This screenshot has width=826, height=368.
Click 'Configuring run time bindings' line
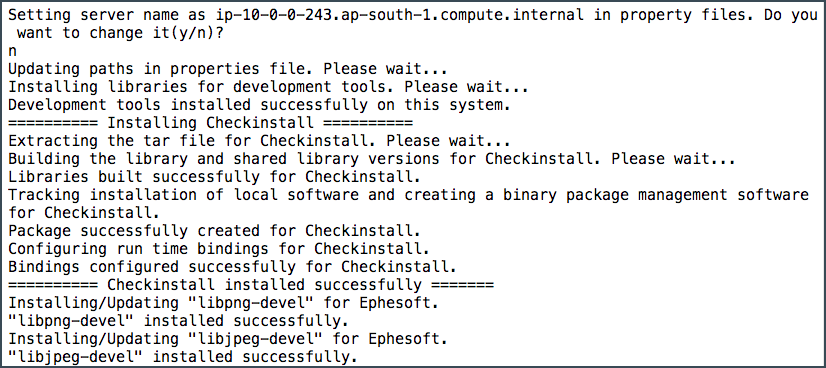[x=219, y=249]
